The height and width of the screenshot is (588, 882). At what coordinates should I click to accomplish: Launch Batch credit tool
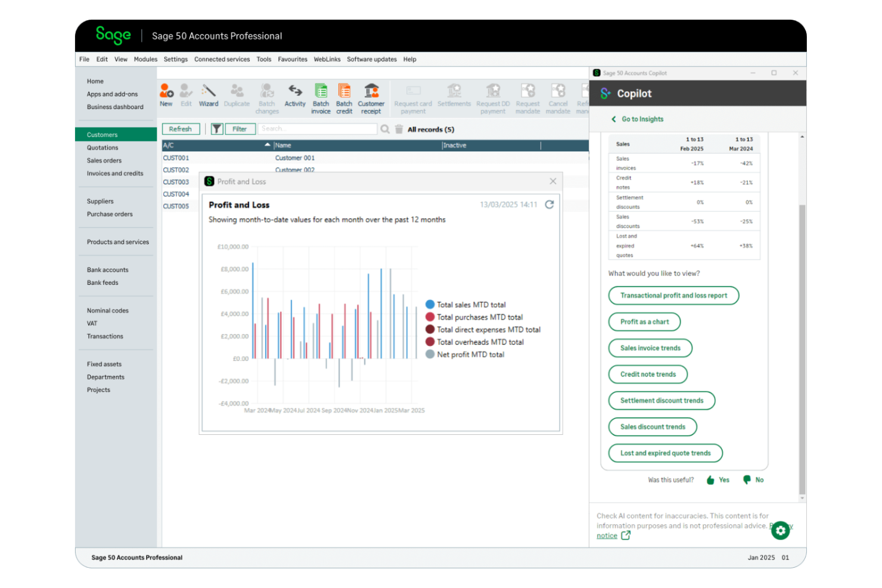click(344, 91)
